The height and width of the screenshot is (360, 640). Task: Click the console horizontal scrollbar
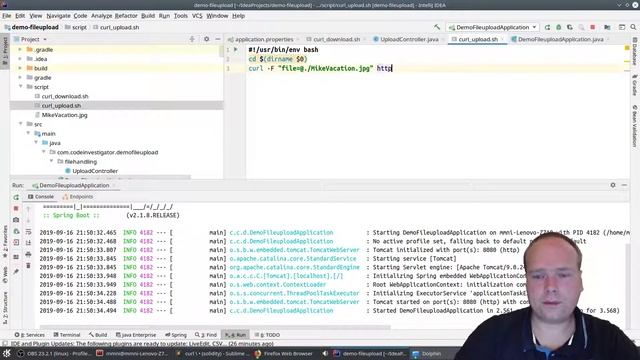pos(214,327)
